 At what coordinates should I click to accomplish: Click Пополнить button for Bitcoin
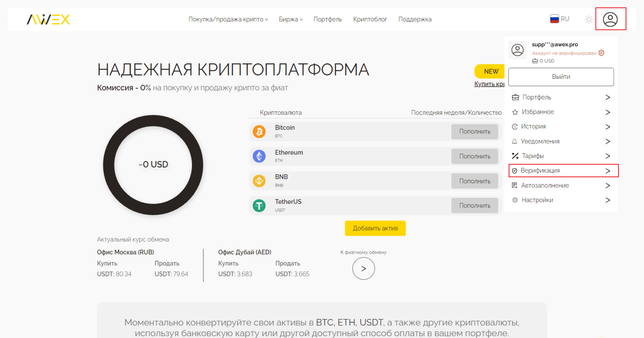coord(474,131)
